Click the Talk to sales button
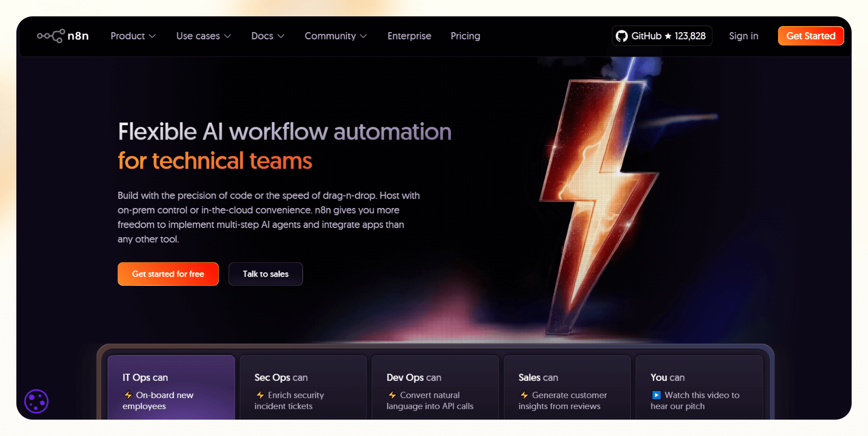The image size is (868, 436). [265, 274]
